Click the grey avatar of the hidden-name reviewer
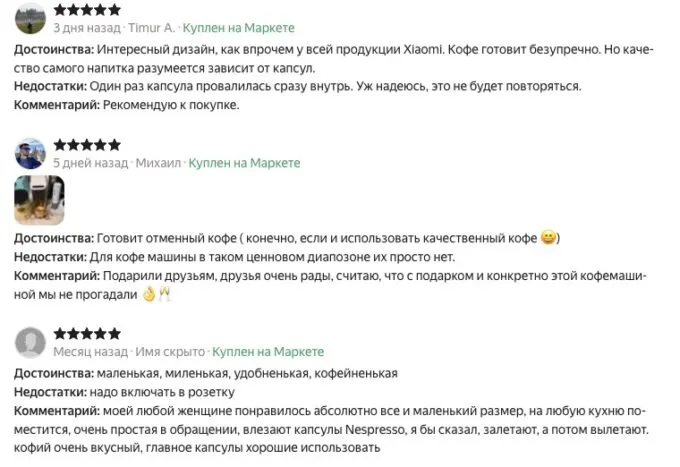 pyautogui.click(x=31, y=342)
